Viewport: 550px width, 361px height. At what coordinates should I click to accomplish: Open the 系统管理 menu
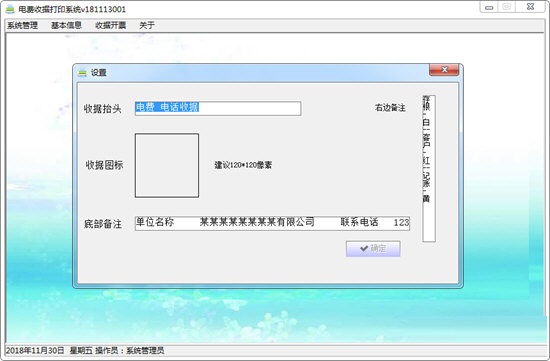(22, 25)
